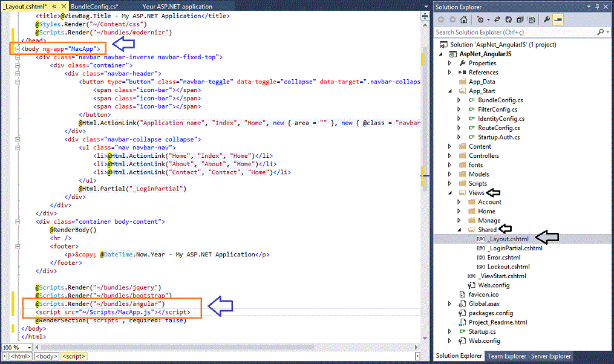This screenshot has width=614, height=364.
Task: Click the Forward arrow in Solution Explorer toolbar
Action: click(x=452, y=19)
